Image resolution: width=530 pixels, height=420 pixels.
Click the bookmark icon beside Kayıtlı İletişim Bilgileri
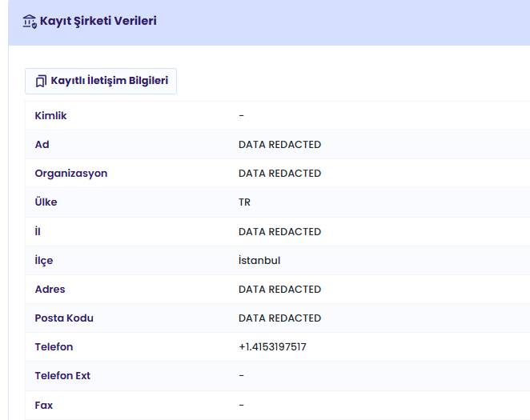[41, 81]
